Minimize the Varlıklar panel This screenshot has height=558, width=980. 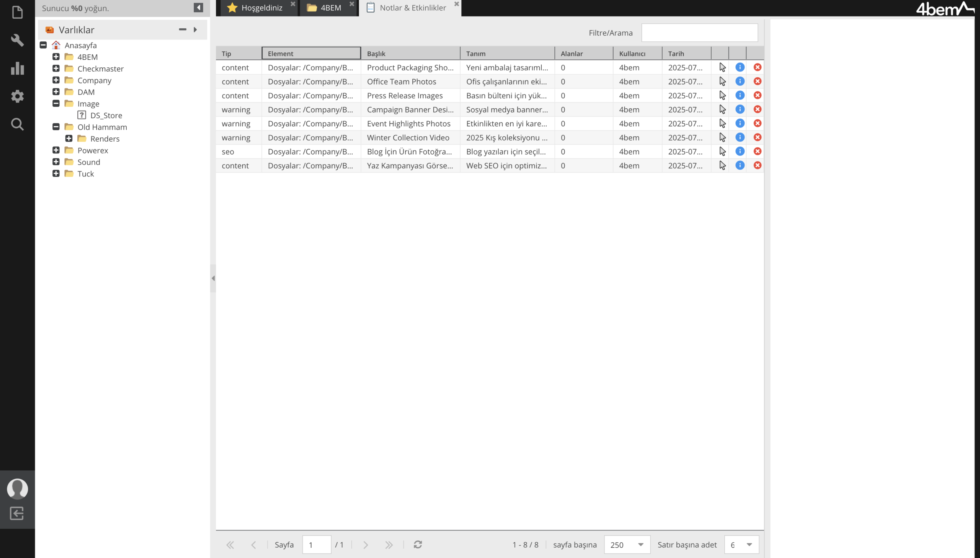point(183,29)
